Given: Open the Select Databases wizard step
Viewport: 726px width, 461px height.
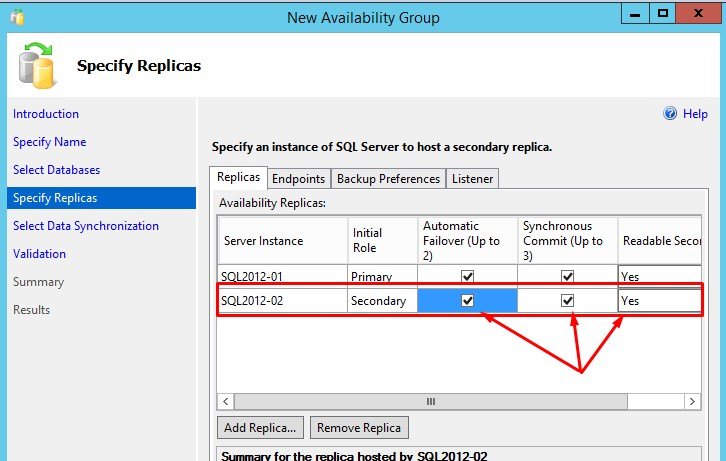Looking at the screenshot, I should coord(56,170).
